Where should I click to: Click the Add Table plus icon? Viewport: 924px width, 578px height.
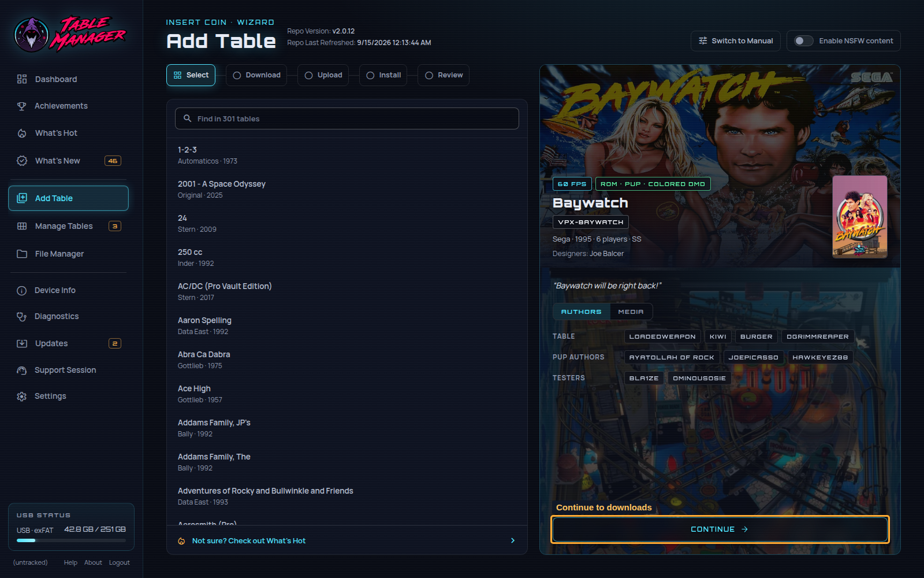coord(22,198)
